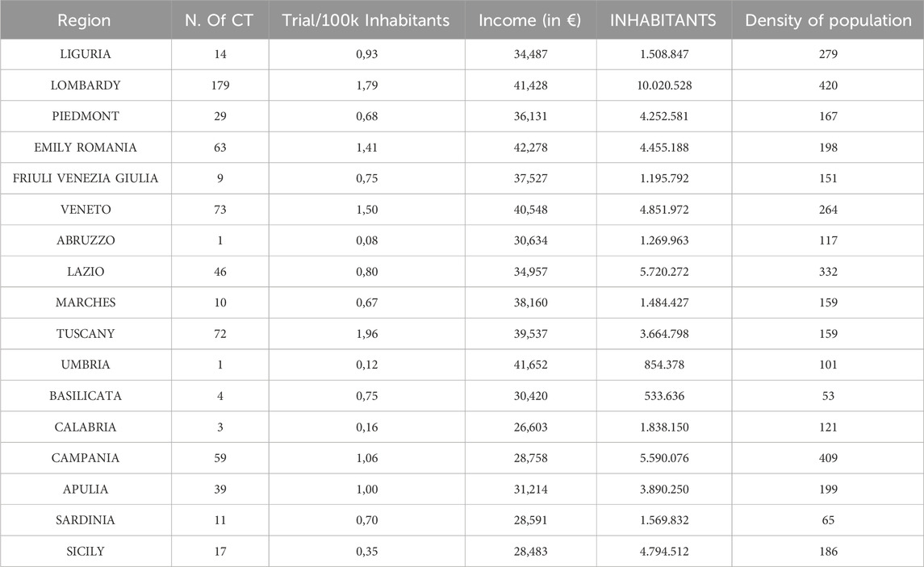Select the INHABITANTS column header
Viewport: 924px width, 567px height.
[663, 21]
